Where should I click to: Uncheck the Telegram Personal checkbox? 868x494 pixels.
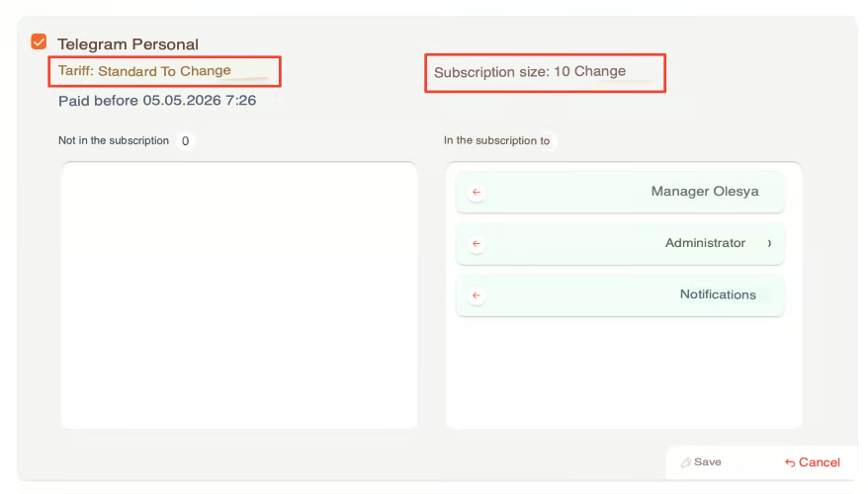(39, 42)
